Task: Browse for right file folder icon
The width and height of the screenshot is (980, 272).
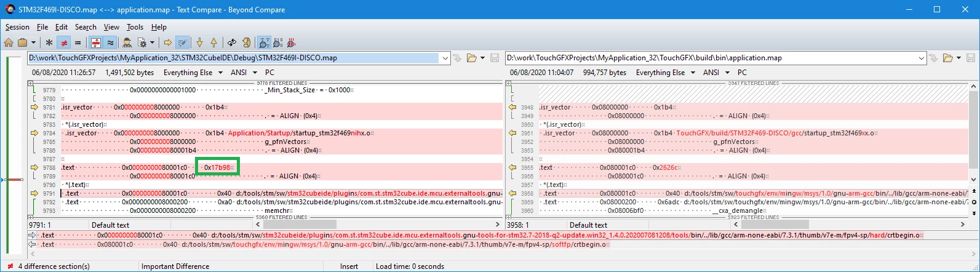Action: [x=948, y=58]
